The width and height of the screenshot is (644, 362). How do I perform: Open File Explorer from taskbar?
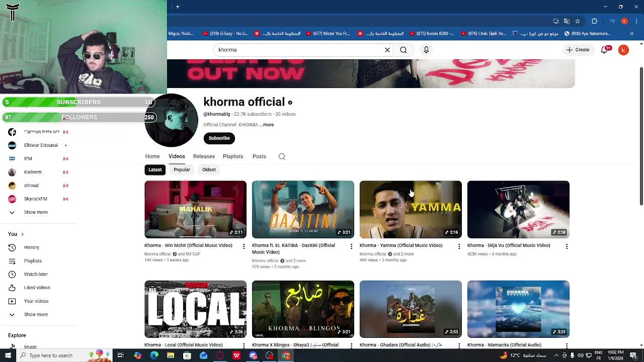click(x=171, y=355)
